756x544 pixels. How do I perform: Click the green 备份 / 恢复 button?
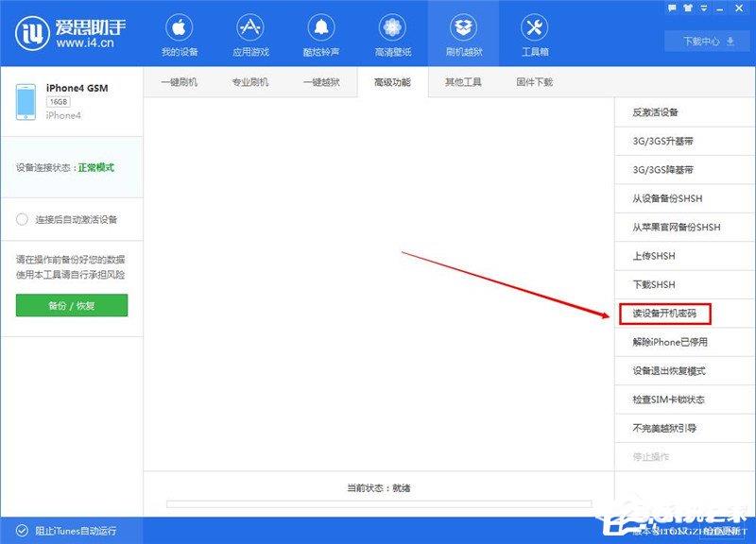coord(72,305)
